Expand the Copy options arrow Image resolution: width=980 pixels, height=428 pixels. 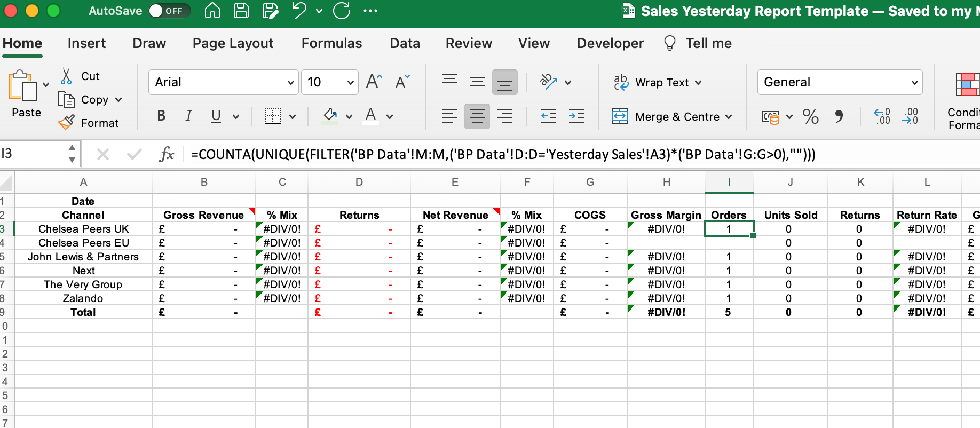(x=118, y=100)
